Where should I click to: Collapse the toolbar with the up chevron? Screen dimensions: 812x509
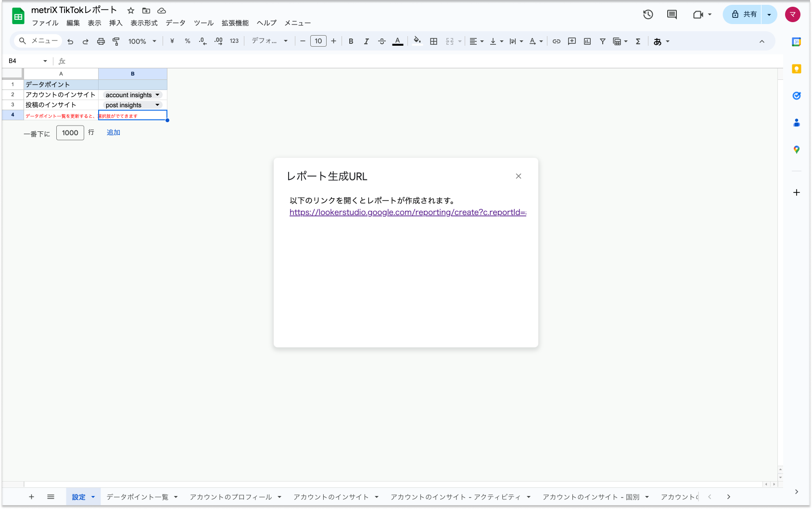[762, 41]
